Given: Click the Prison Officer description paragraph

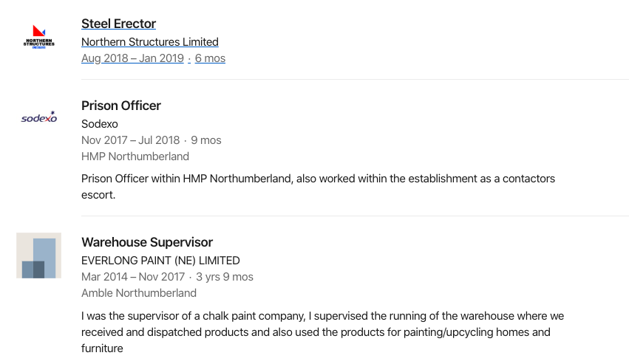Looking at the screenshot, I should click(318, 186).
